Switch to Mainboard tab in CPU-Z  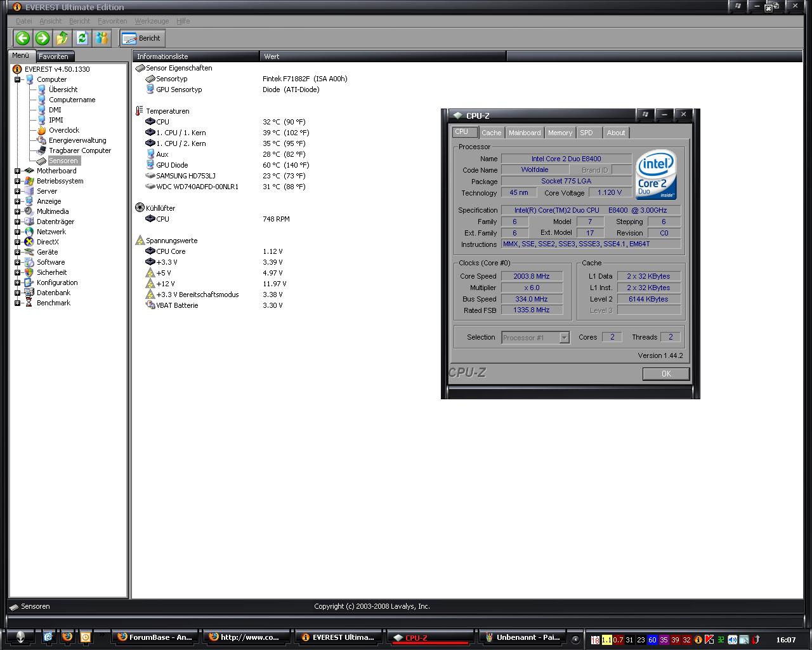click(x=525, y=133)
